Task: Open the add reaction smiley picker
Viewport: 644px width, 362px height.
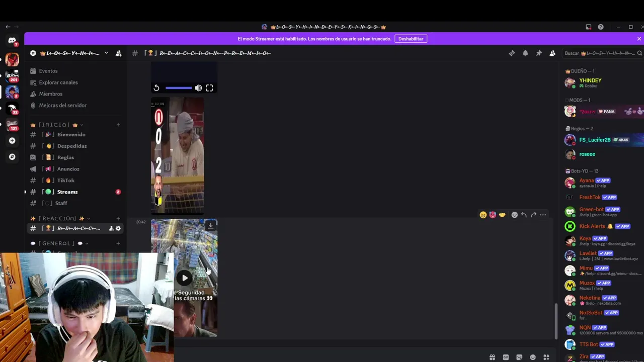Action: [514, 215]
